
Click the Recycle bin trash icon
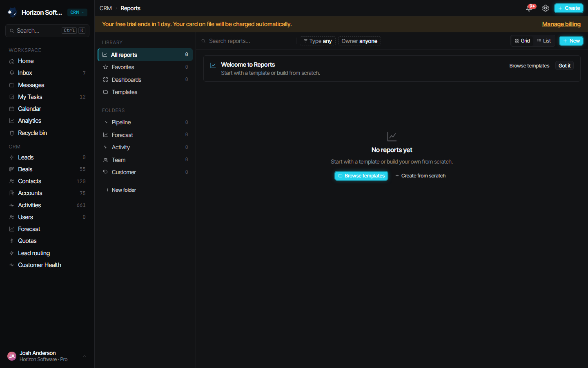[x=12, y=133]
